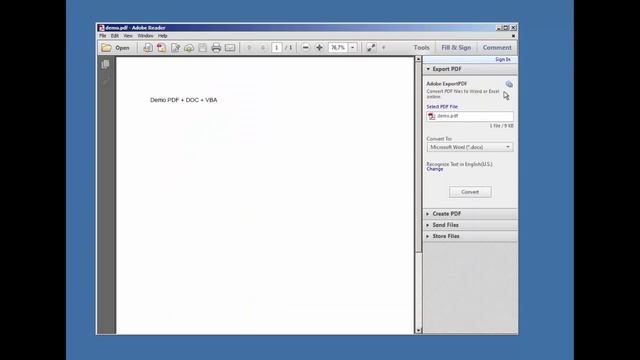Screen dimensions: 640x360
Task: Click the vertical scrollbar up arrow
Action: (x=418, y=60)
